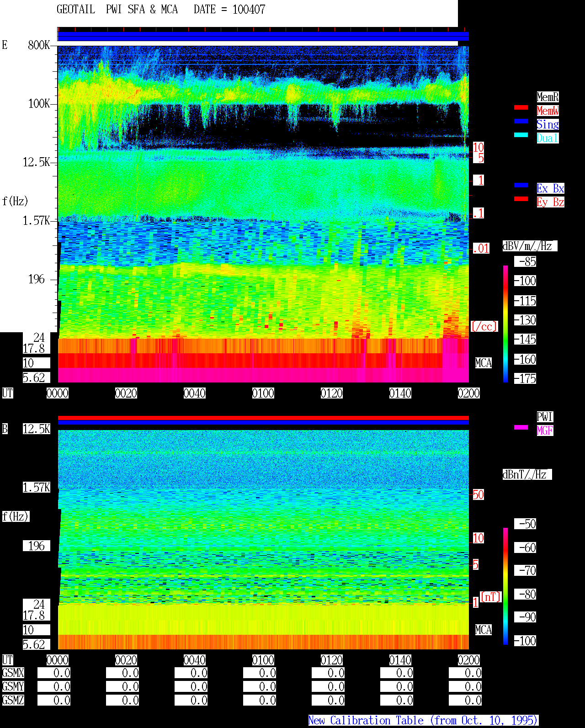Image resolution: width=585 pixels, height=728 pixels.
Task: Select the GSMX row label
Action: (x=13, y=673)
